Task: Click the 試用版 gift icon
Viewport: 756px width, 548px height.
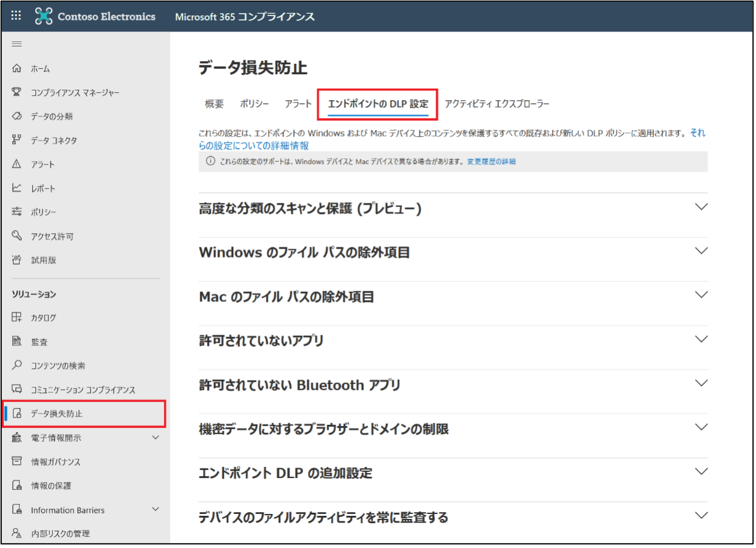Action: coord(17,260)
